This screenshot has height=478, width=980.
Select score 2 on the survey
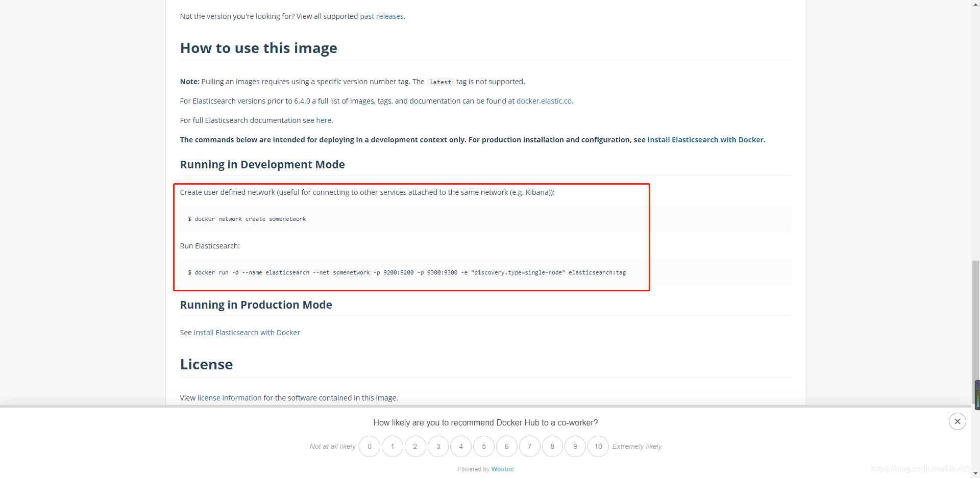pos(415,446)
